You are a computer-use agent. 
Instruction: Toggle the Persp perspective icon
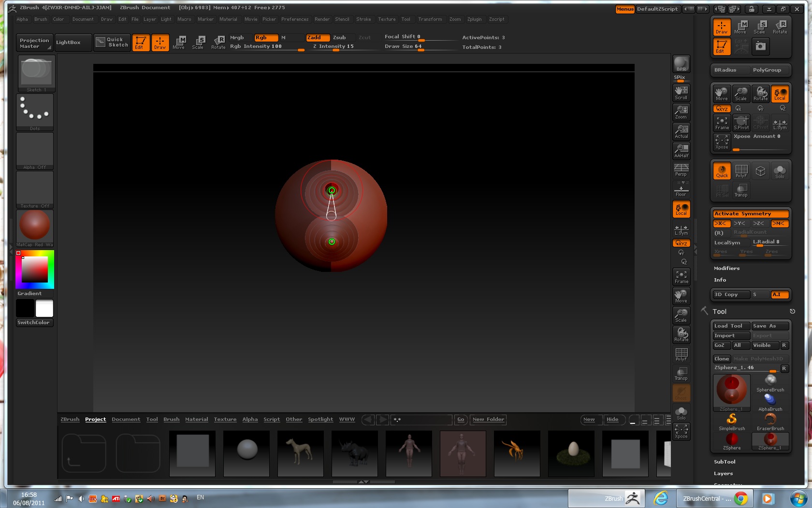coord(681,169)
